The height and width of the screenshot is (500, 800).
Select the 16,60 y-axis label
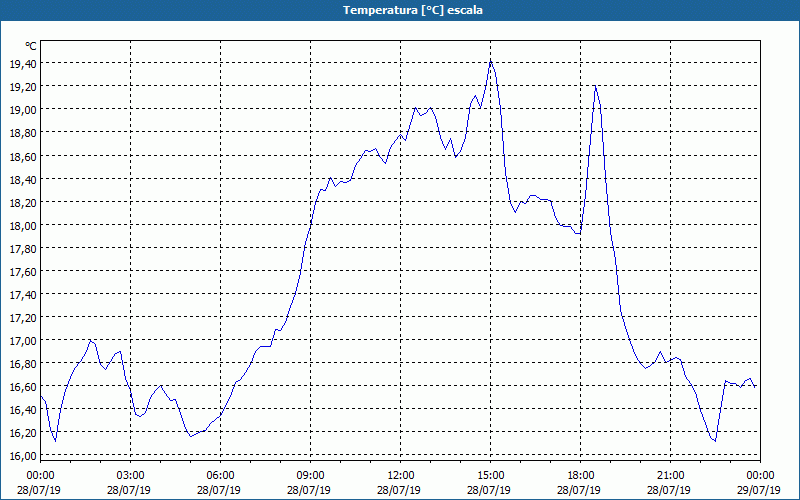coord(22,386)
